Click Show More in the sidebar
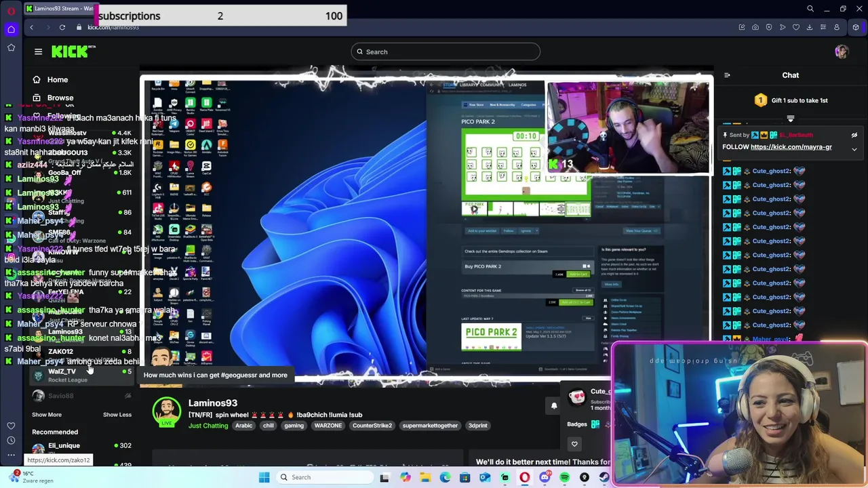This screenshot has height=488, width=868. pos(47,414)
